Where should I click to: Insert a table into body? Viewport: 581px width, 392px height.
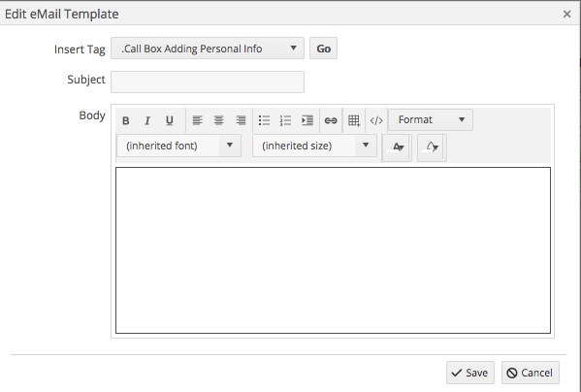[354, 120]
